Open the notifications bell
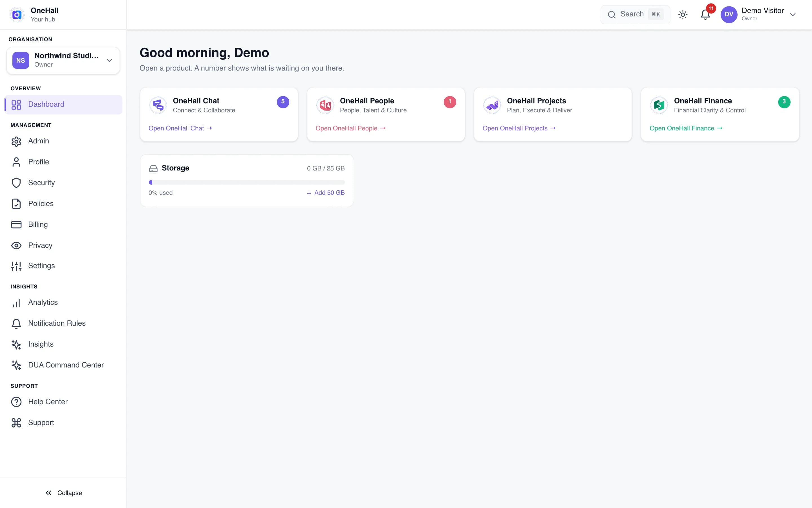812x508 pixels. click(x=705, y=14)
